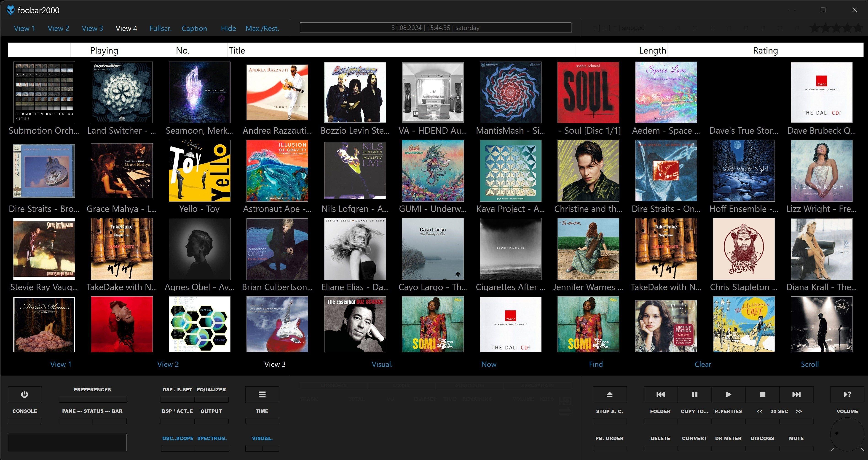Select the Fullscr. menu item
The height and width of the screenshot is (460, 868).
[160, 28]
